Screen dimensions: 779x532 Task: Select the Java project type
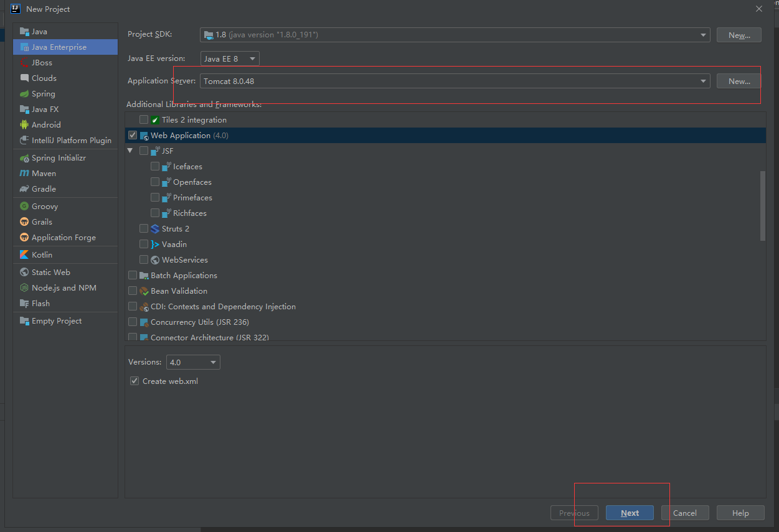point(65,31)
